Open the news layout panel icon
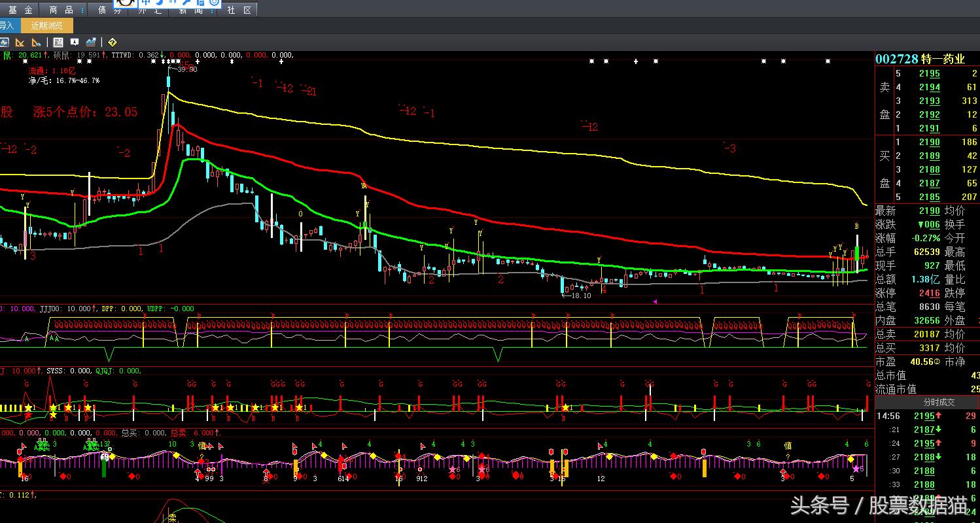 point(58,42)
